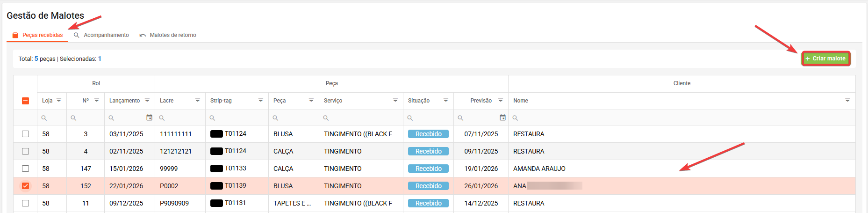Open the Previsão date picker calendar icon

click(502, 118)
